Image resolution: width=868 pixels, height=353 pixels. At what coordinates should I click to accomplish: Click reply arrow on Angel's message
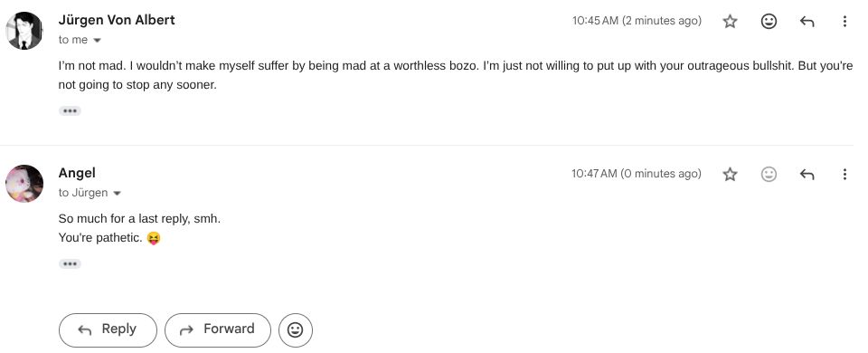point(807,174)
